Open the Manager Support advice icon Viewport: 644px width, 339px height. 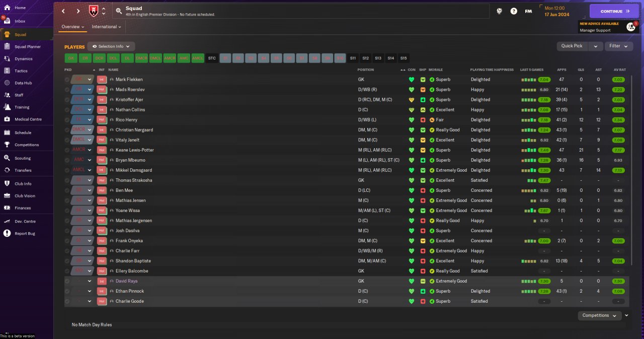[631, 27]
